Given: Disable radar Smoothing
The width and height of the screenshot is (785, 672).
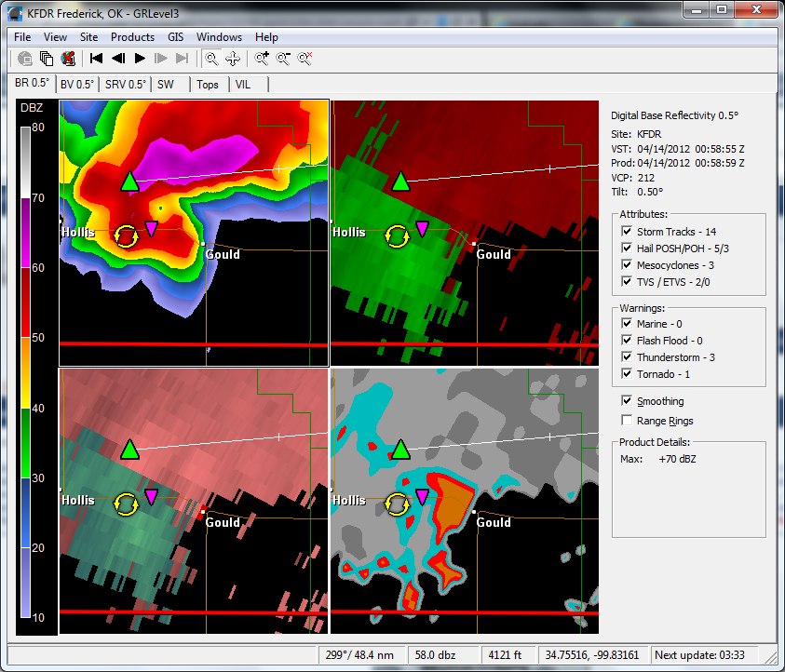Looking at the screenshot, I should click(x=627, y=401).
